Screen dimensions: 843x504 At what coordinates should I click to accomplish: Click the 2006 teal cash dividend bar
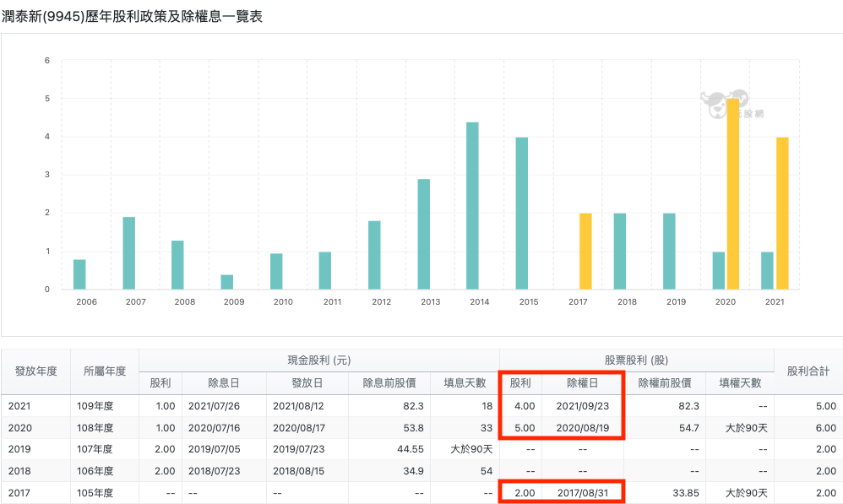(x=79, y=274)
